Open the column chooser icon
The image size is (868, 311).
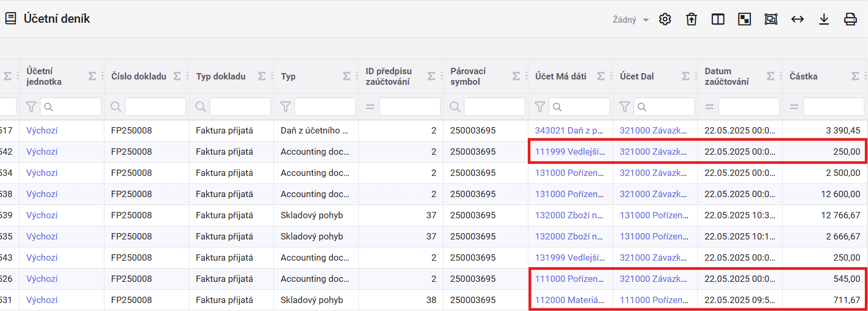718,19
